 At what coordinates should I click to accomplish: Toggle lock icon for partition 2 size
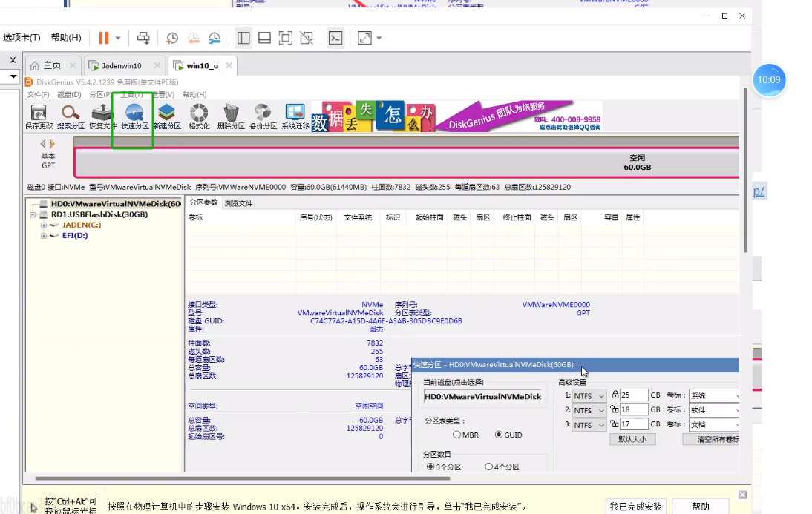click(615, 409)
